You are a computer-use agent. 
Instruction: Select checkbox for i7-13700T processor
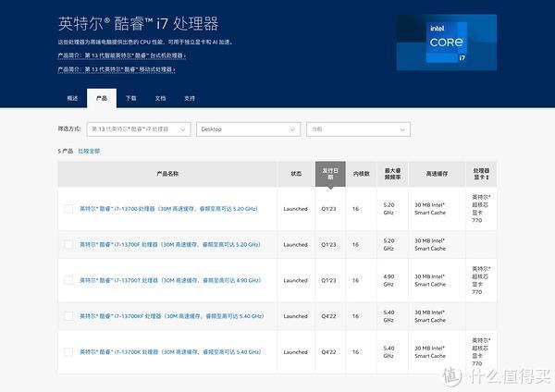pos(68,280)
